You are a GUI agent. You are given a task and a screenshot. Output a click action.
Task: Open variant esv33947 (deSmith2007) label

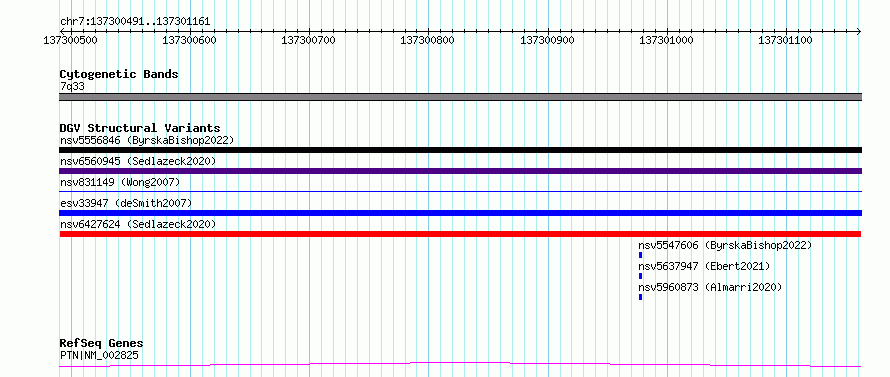126,203
